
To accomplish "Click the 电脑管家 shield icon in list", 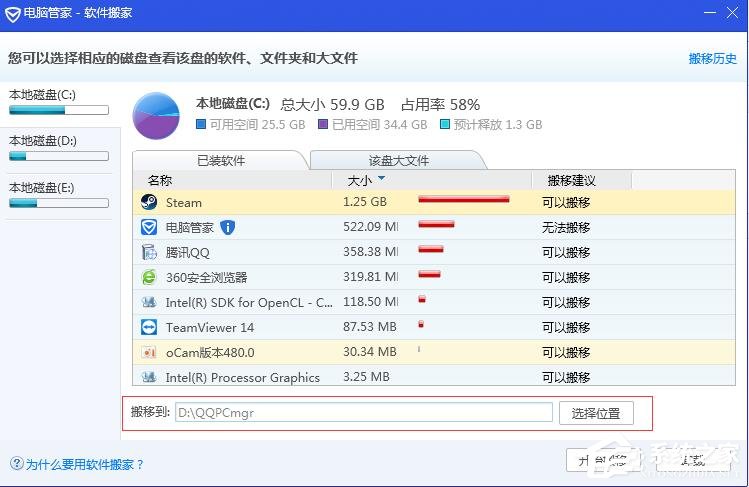I will pyautogui.click(x=149, y=227).
